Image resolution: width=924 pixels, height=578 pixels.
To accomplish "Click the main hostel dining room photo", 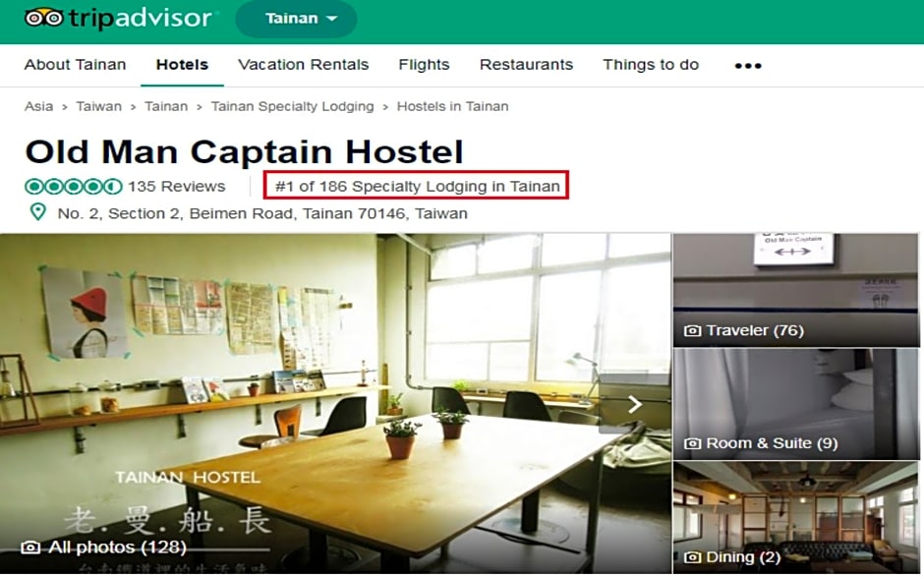I will click(324, 393).
